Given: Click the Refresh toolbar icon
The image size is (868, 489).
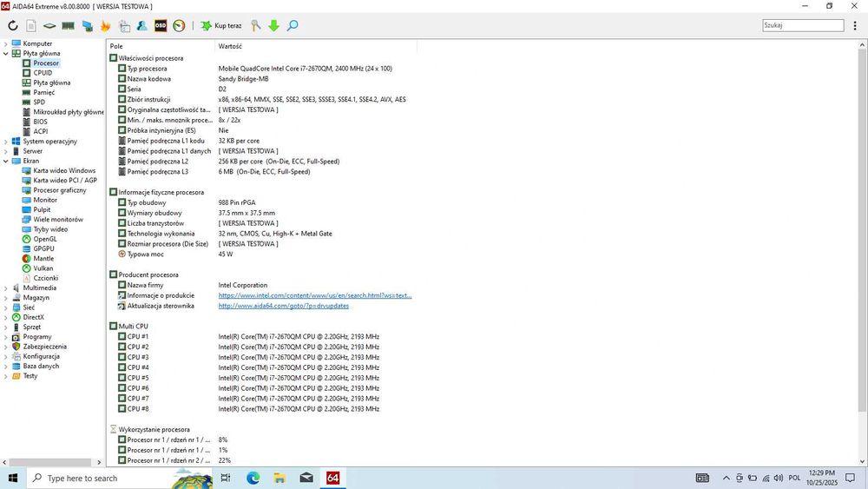Looking at the screenshot, I should (x=13, y=25).
